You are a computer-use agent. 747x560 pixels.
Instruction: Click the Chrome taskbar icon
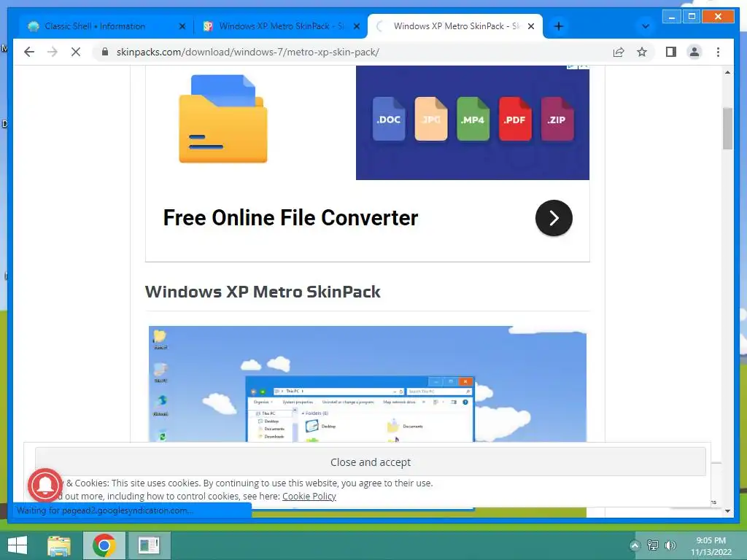[x=104, y=545]
